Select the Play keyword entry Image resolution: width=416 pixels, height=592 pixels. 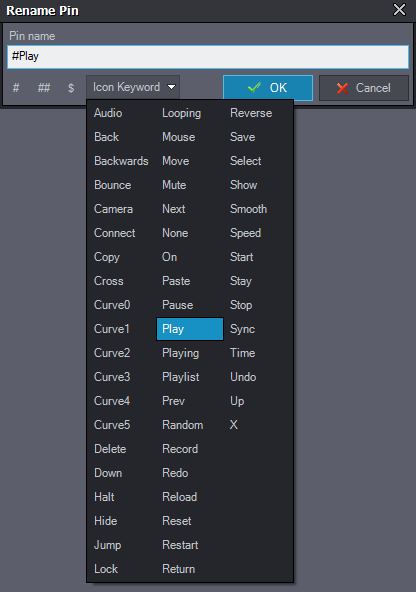[190, 329]
